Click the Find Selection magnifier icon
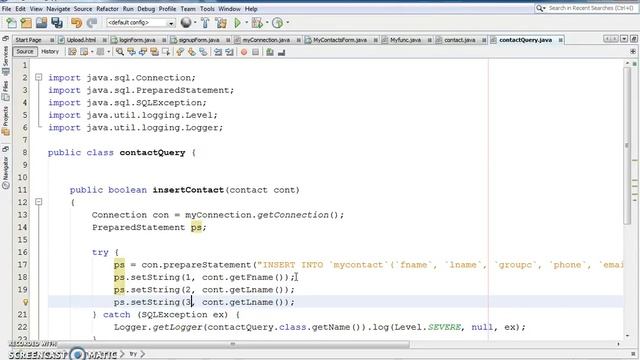The width and height of the screenshot is (640, 360). [x=120, y=52]
